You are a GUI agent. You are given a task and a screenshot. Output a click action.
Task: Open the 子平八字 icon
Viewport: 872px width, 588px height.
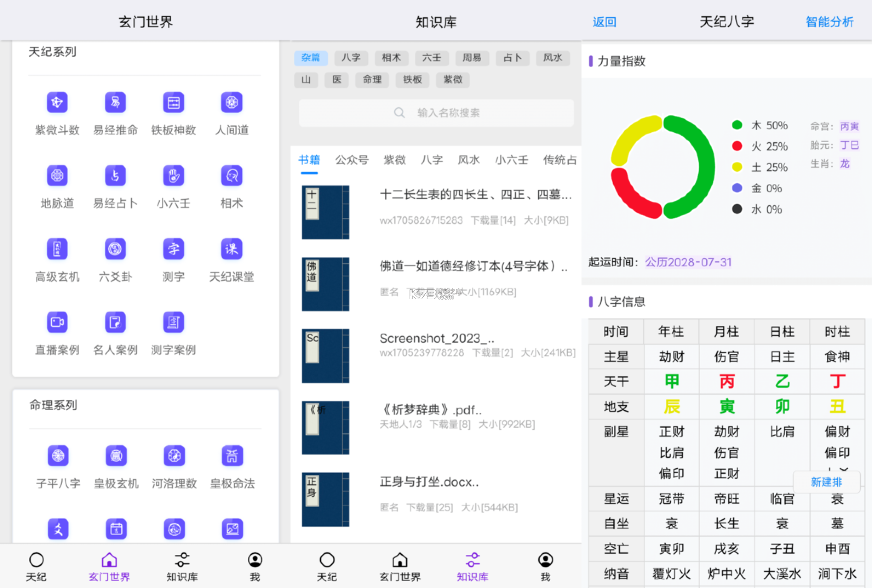coord(58,456)
